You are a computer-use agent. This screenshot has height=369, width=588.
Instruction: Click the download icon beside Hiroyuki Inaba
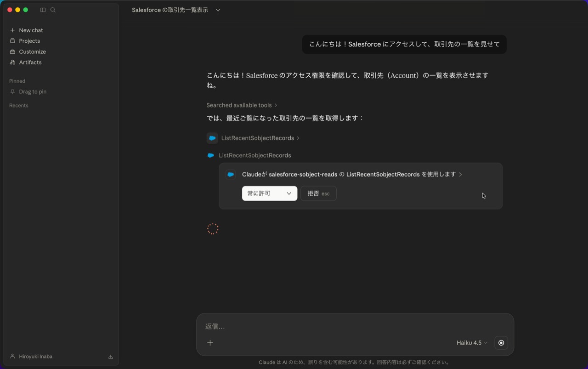click(x=111, y=357)
